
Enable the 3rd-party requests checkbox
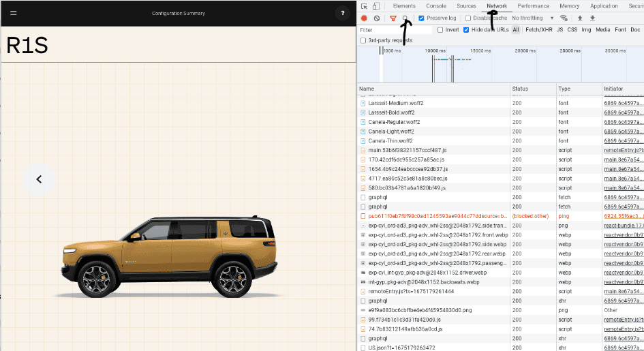(x=363, y=41)
